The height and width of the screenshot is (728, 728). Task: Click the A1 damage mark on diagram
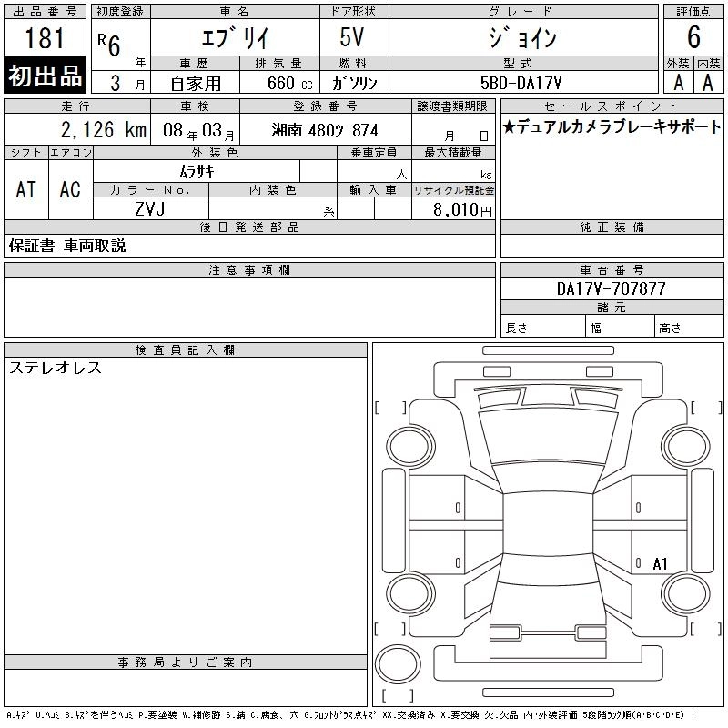pos(660,563)
